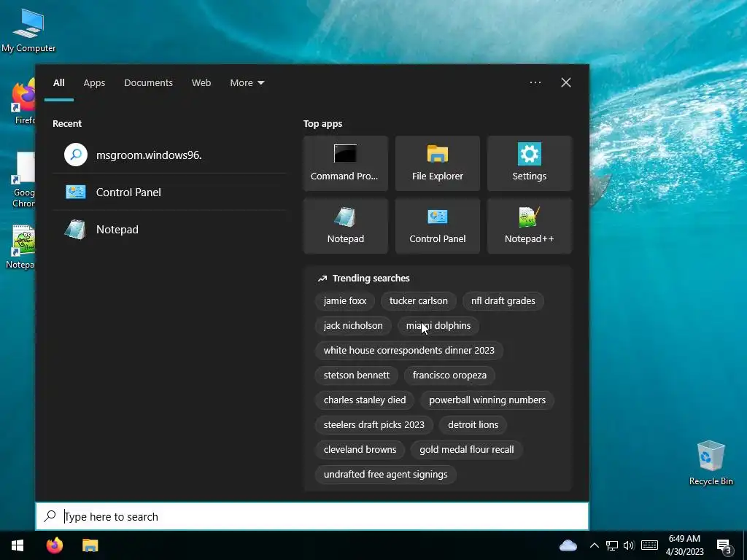Open the touch keyboard icon
This screenshot has height=560, width=747.
point(649,545)
